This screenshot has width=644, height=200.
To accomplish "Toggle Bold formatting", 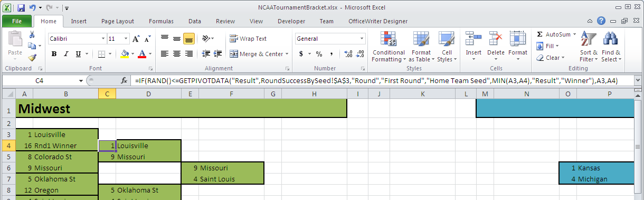I will [x=54, y=53].
